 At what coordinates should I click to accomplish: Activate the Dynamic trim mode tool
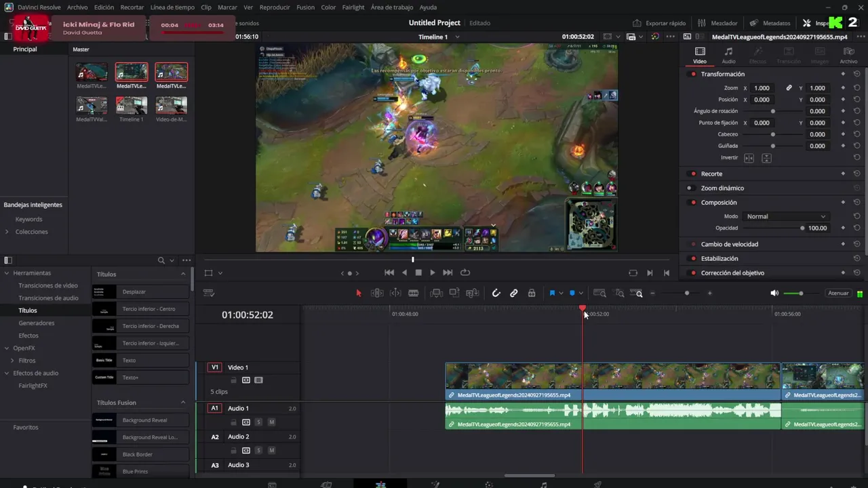(x=395, y=293)
